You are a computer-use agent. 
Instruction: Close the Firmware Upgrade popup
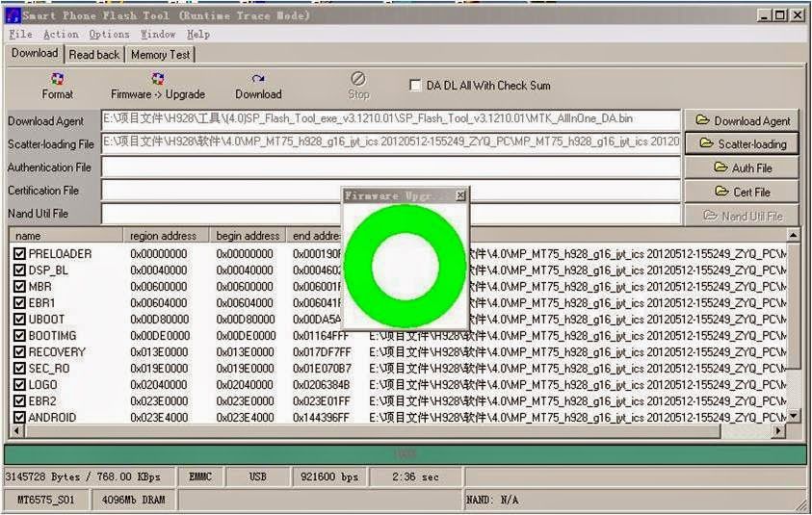pos(460,195)
